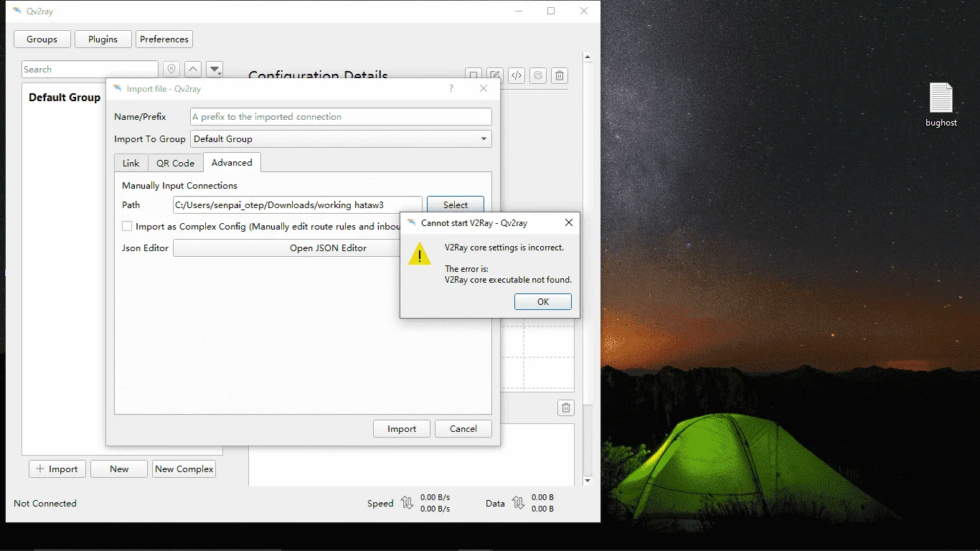Open bughost file on the desktop
The height and width of the screenshot is (551, 980).
(941, 105)
